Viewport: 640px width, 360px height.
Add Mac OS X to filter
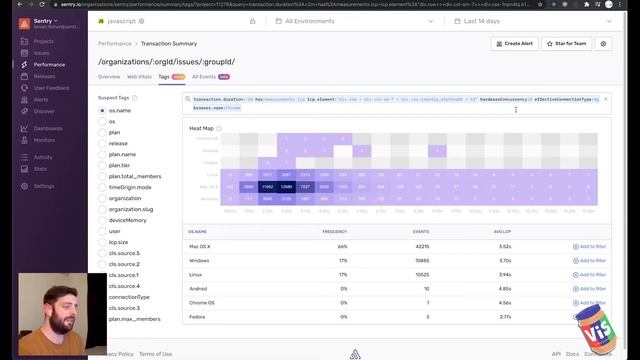tap(589, 247)
